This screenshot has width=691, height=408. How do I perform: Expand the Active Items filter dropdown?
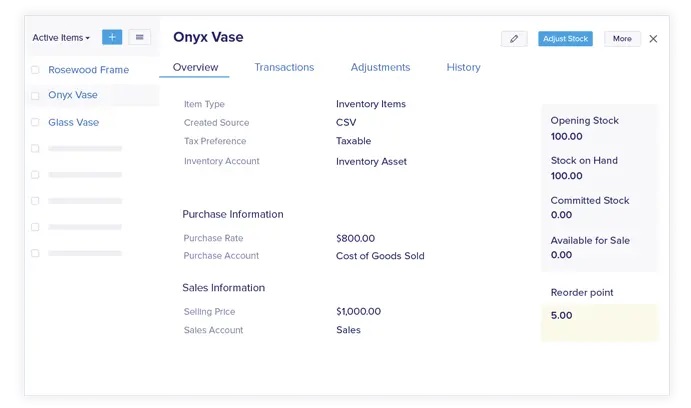tap(61, 38)
